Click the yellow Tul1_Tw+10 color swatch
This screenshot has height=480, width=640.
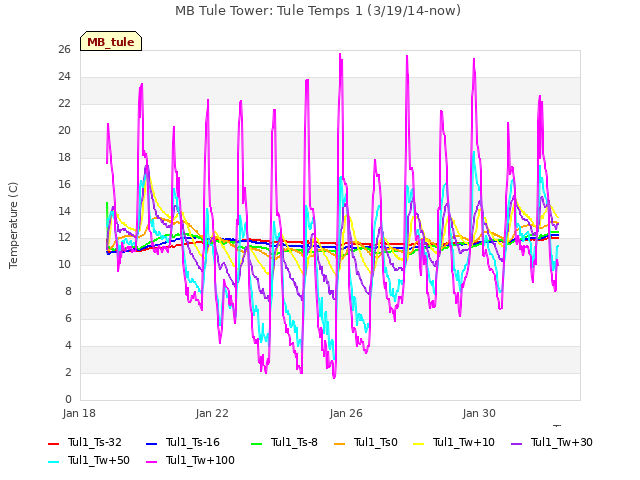418,444
